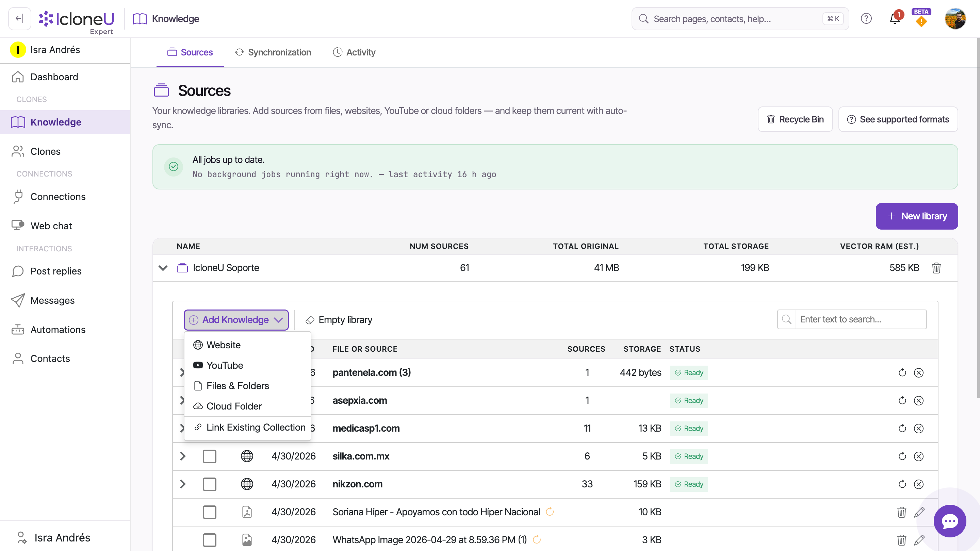Delete the Soriana Híper file
980x551 pixels.
901,512
